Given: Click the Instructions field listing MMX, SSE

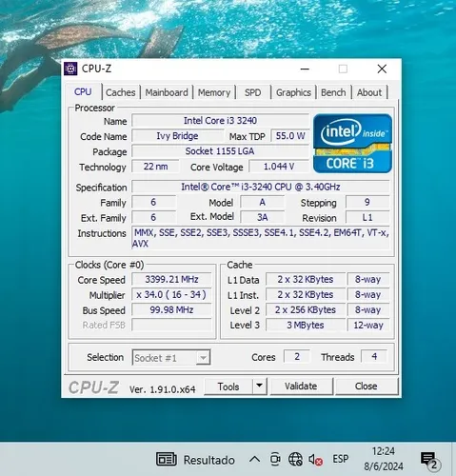Looking at the screenshot, I should (261, 238).
